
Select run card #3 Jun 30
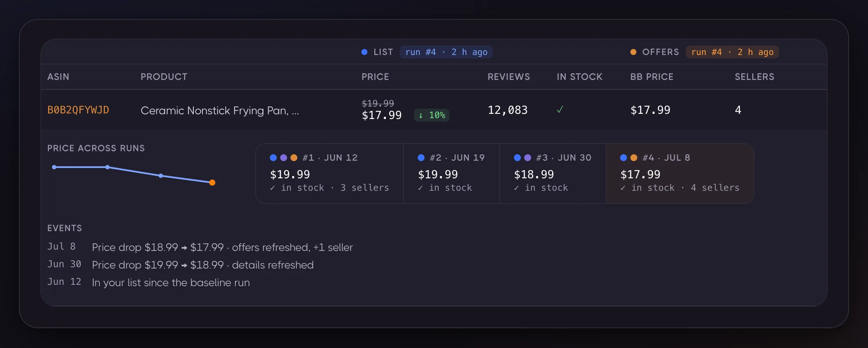[553, 174]
